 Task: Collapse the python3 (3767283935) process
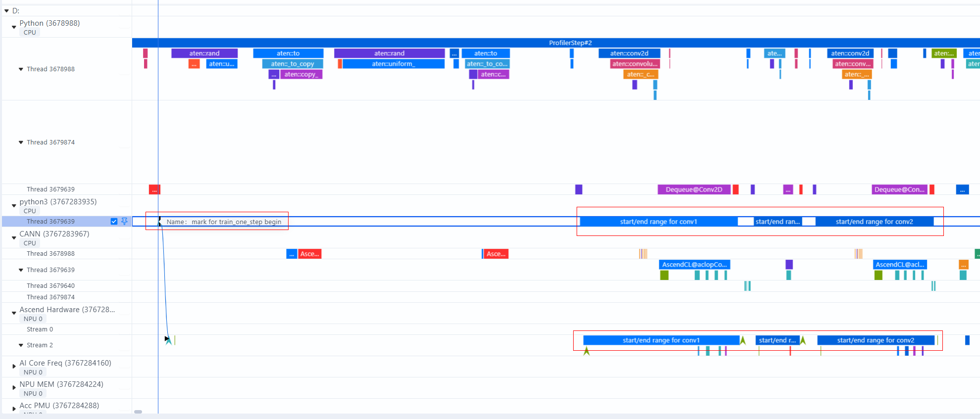(x=14, y=206)
